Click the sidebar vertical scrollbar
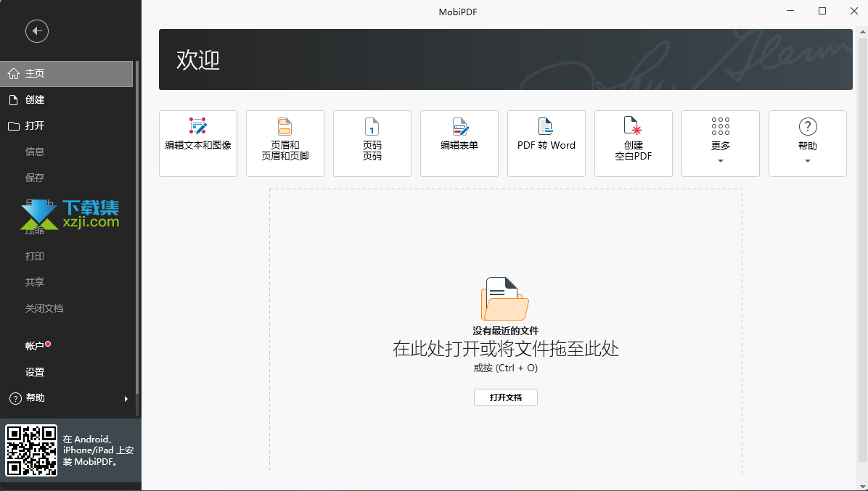868x491 pixels. [x=137, y=227]
